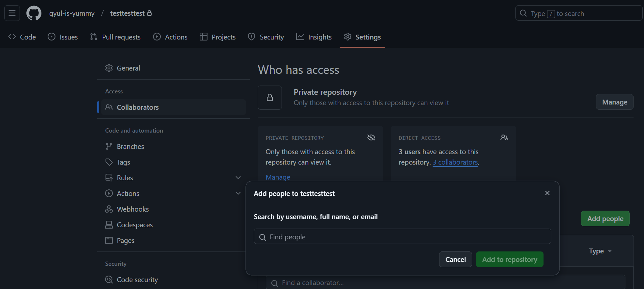Open the Security tab
The image size is (644, 289).
[266, 37]
